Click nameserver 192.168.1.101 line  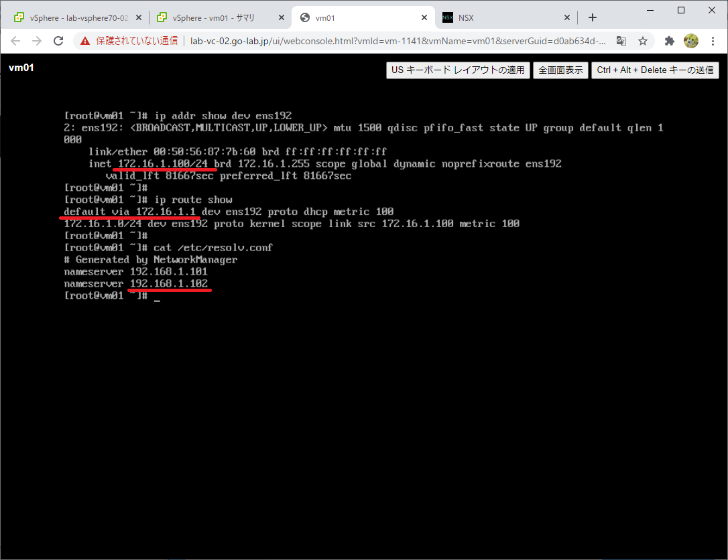click(135, 271)
